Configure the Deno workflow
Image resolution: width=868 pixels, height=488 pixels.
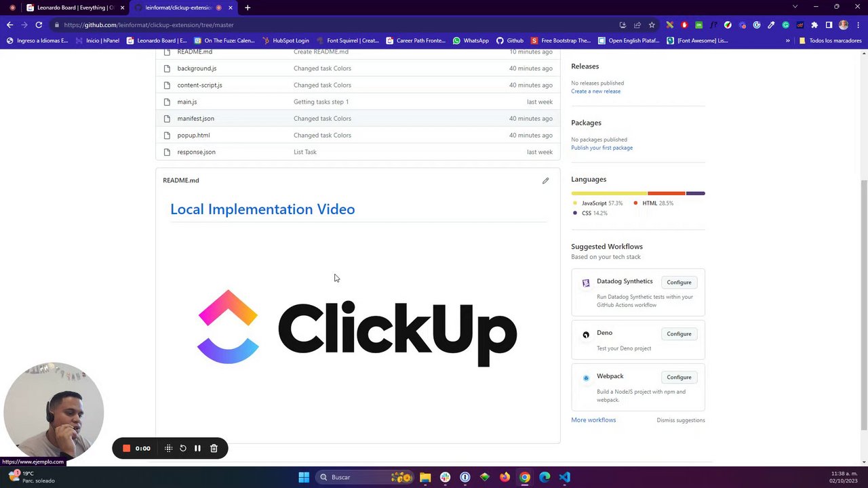679,334
